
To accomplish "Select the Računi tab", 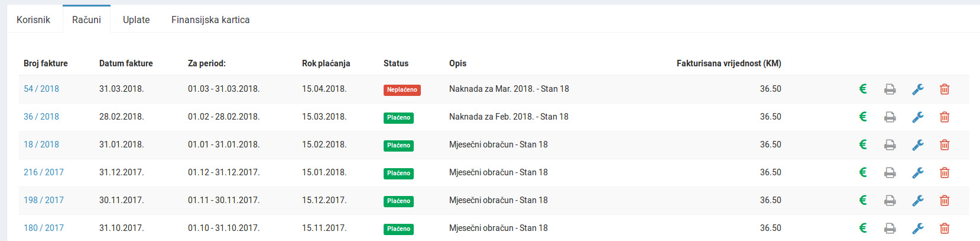I will point(86,20).
